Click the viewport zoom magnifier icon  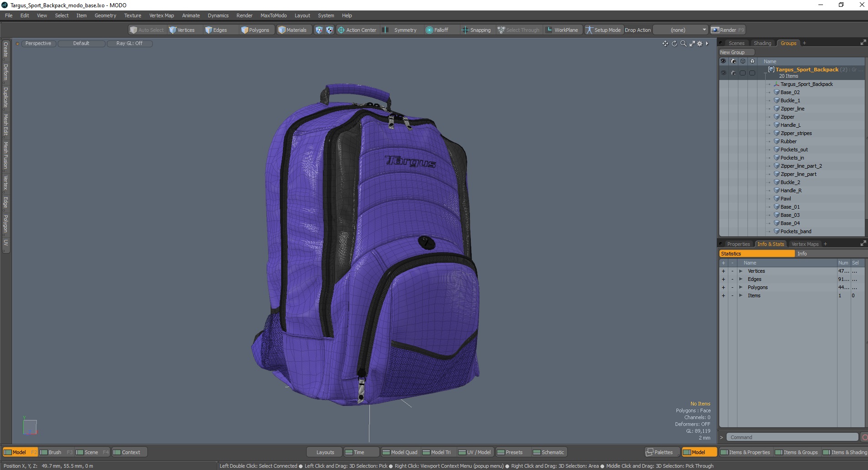(683, 44)
